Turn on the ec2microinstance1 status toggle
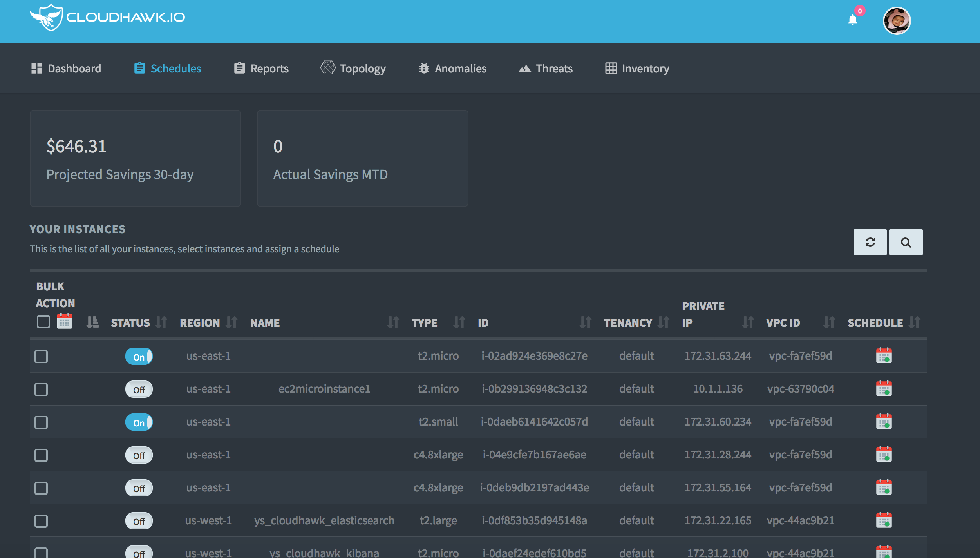The width and height of the screenshot is (980, 558). point(139,389)
